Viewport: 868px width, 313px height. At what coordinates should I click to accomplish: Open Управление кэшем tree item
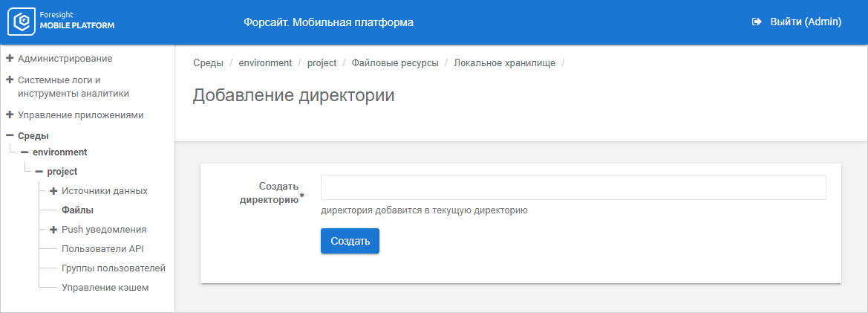point(105,288)
